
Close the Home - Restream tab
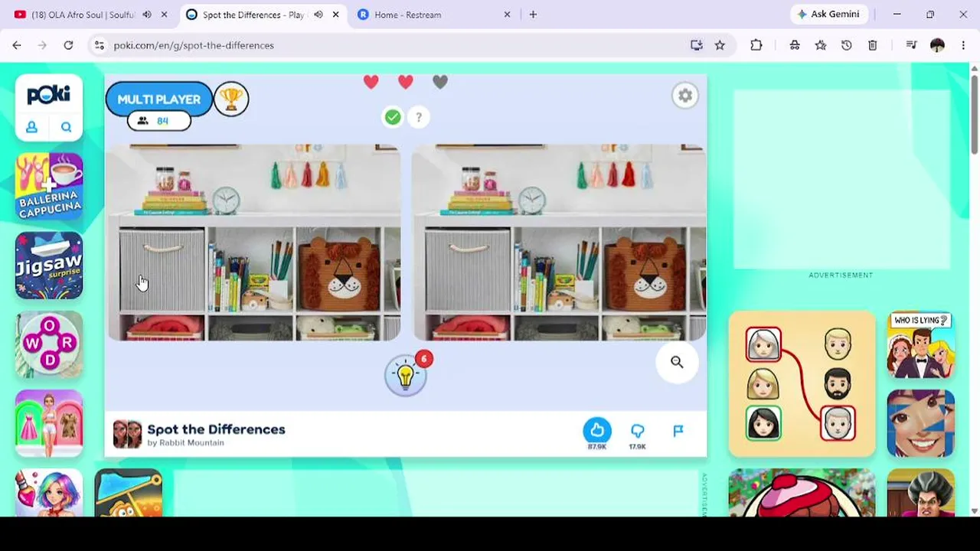(507, 15)
